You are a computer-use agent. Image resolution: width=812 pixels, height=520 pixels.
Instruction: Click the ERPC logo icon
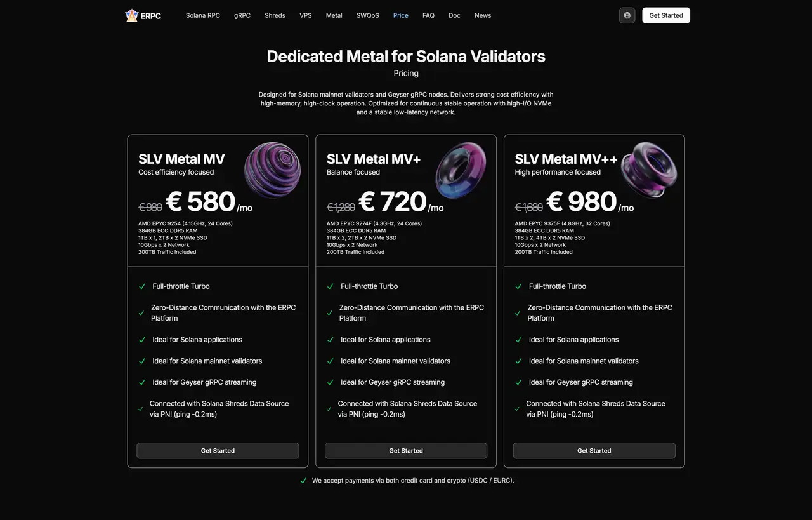tap(131, 15)
